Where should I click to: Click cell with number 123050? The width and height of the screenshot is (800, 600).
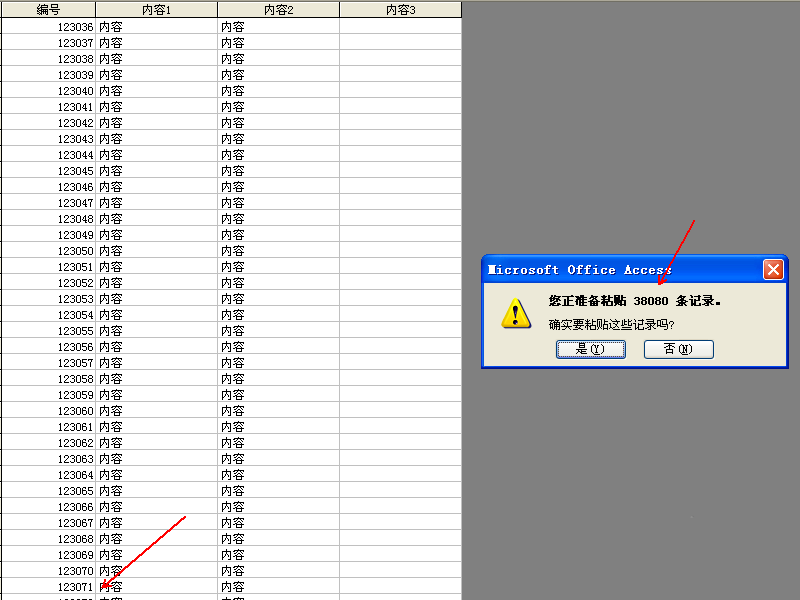click(48, 251)
